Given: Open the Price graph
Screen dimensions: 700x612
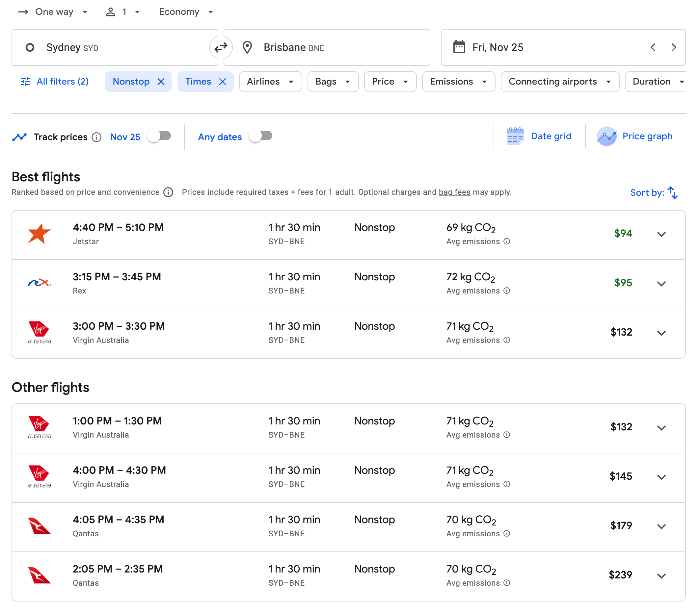Looking at the screenshot, I should (635, 136).
